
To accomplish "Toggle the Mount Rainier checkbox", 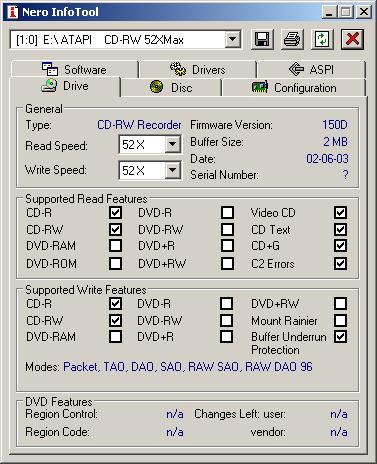I will [x=340, y=320].
